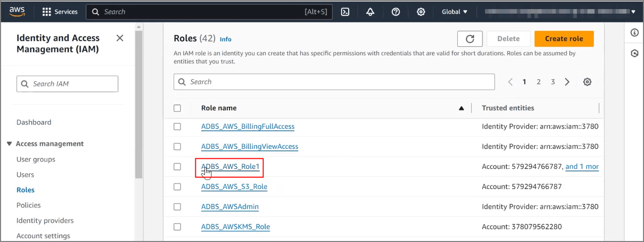Navigate to Policies in the sidebar

29,205
